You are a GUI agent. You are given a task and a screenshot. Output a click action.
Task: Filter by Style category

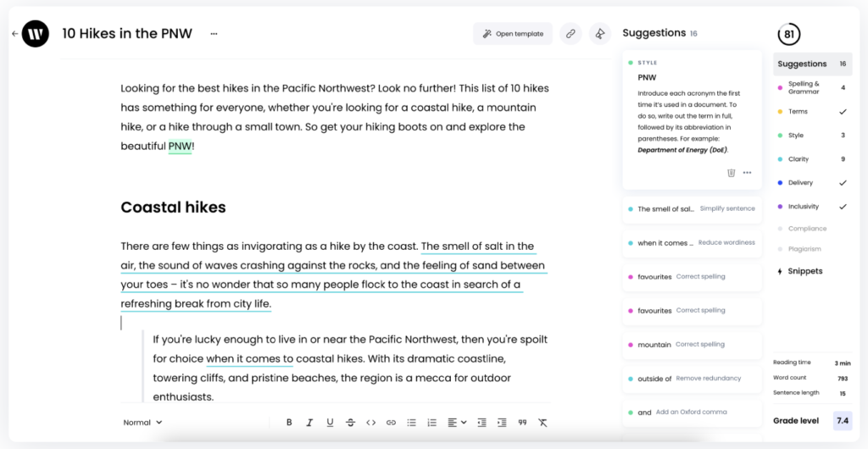812,136
